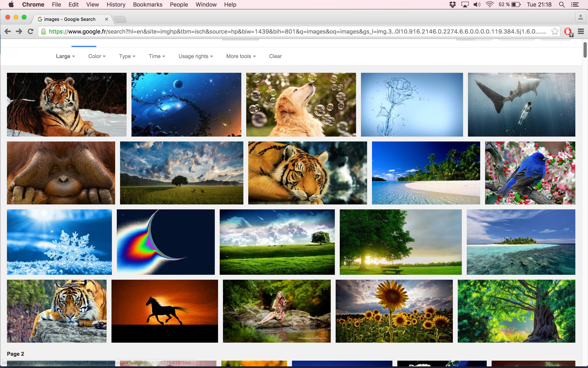588x368 pixels.
Task: Open the blue bird on blossoms image
Action: [x=530, y=173]
